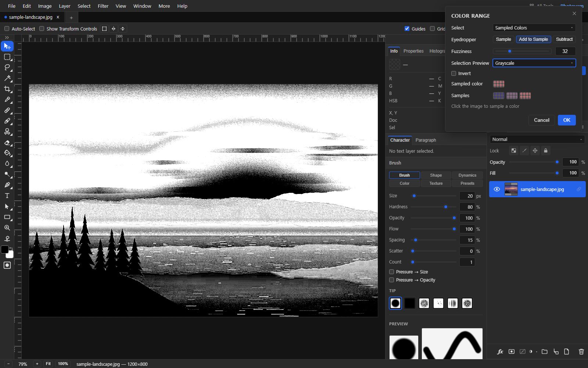This screenshot has height=368, width=588.
Task: Open the Select Sampled Colors dropdown
Action: tap(534, 28)
